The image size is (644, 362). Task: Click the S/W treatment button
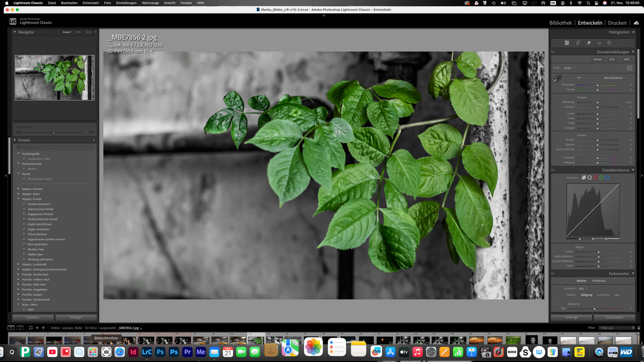point(612,59)
